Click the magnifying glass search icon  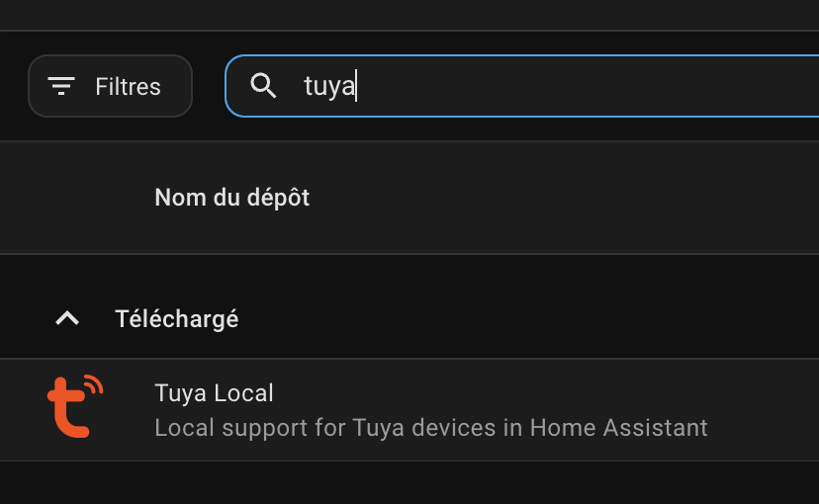point(263,86)
